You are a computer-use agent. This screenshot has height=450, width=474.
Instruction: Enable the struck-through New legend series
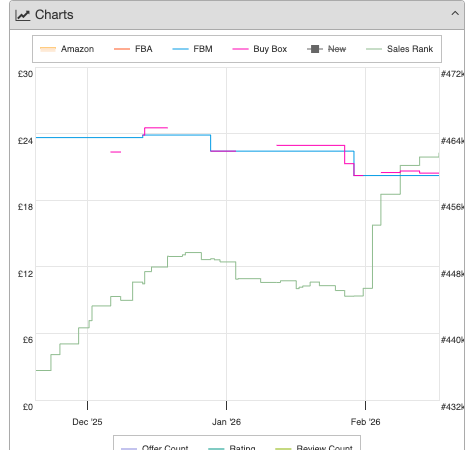(x=327, y=49)
